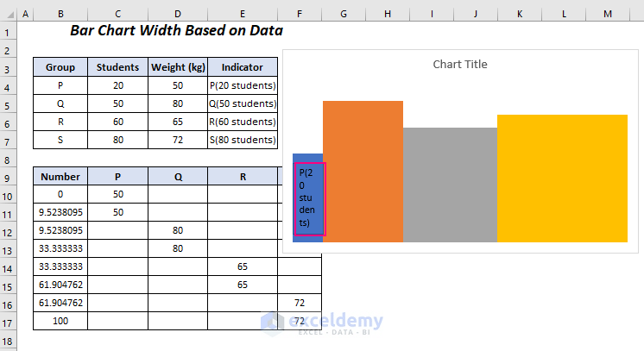
Task: Select column C header
Action: tap(118, 15)
